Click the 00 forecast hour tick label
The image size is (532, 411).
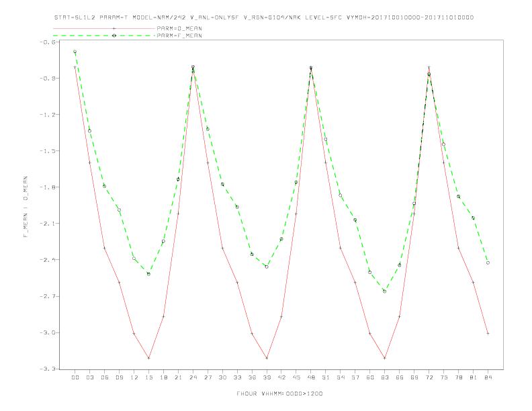75,377
